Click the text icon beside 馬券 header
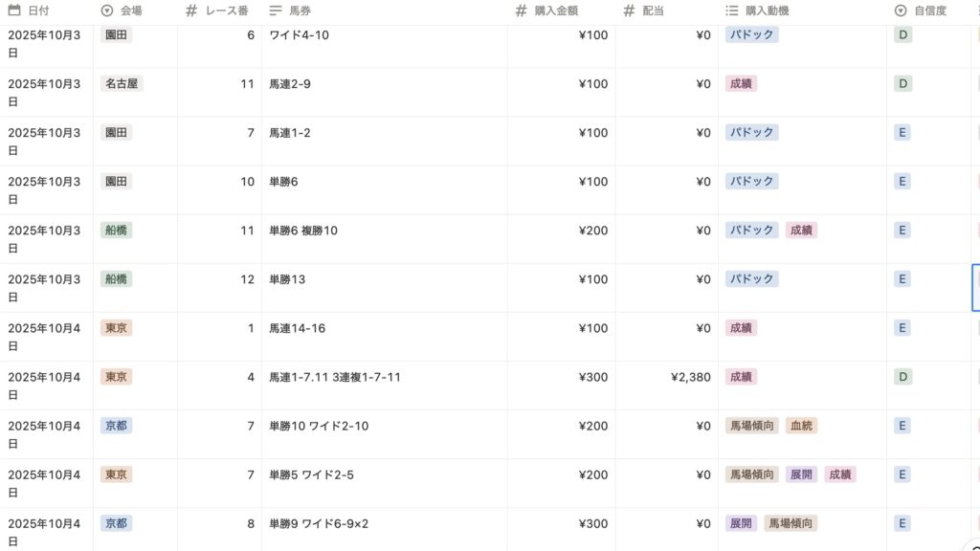 (x=276, y=11)
